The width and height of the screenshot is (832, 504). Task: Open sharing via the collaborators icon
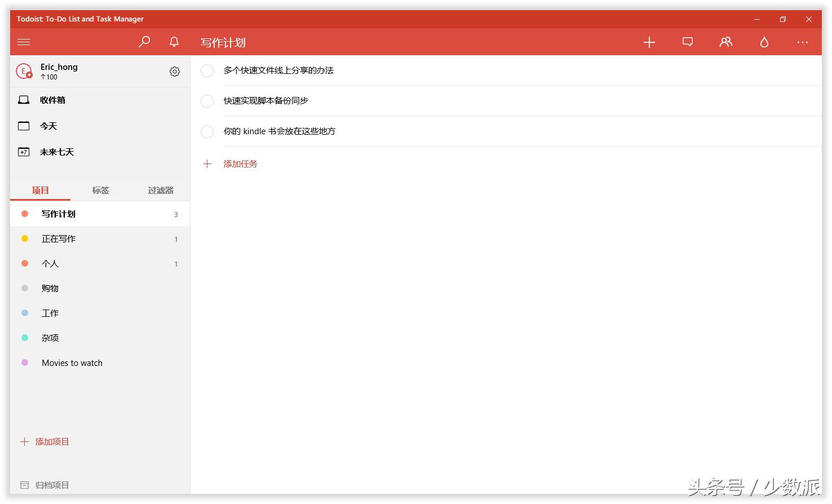coord(725,42)
